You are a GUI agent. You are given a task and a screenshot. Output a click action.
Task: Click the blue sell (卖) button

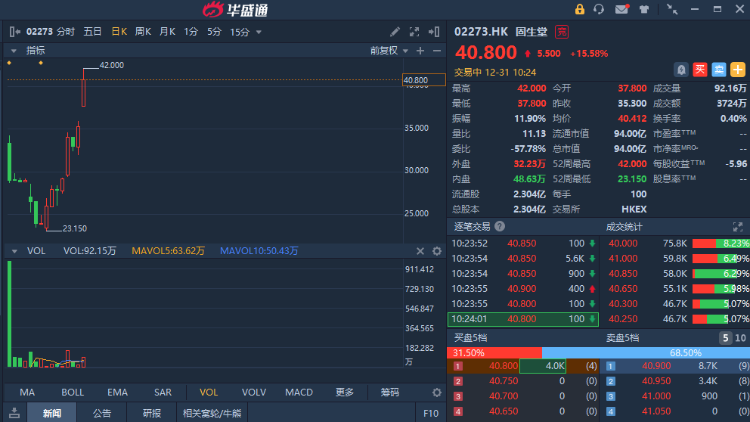[x=718, y=70]
